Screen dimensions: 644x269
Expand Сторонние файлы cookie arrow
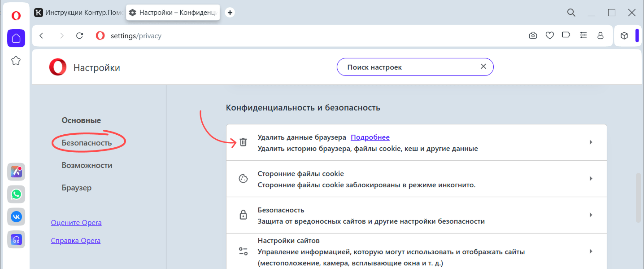coord(591,179)
